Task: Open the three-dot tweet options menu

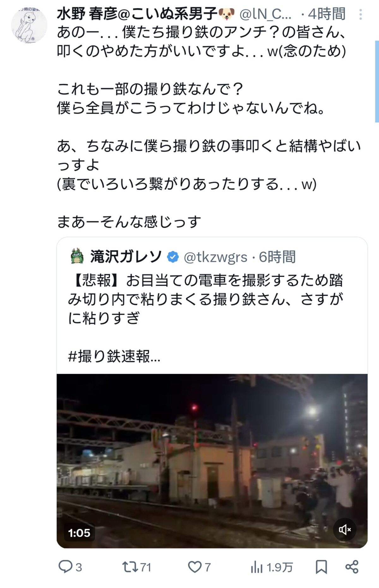Action: [x=360, y=15]
